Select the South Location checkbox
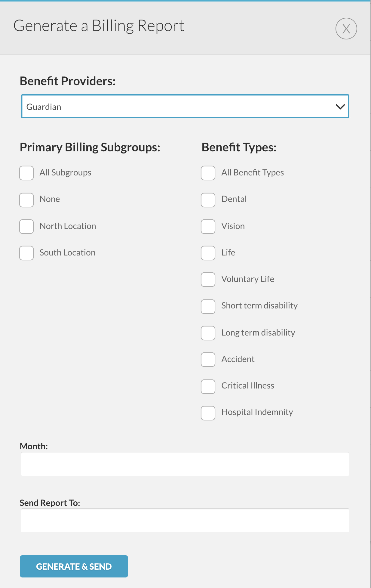 pyautogui.click(x=26, y=253)
